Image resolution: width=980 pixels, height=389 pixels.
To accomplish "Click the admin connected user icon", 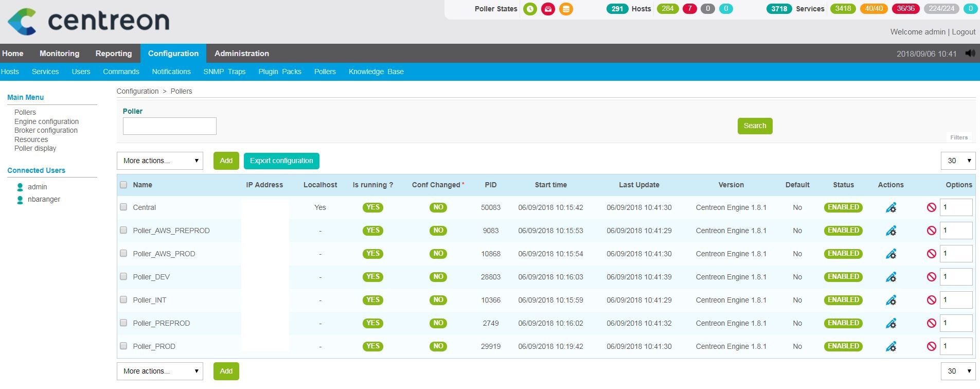I will coord(20,187).
